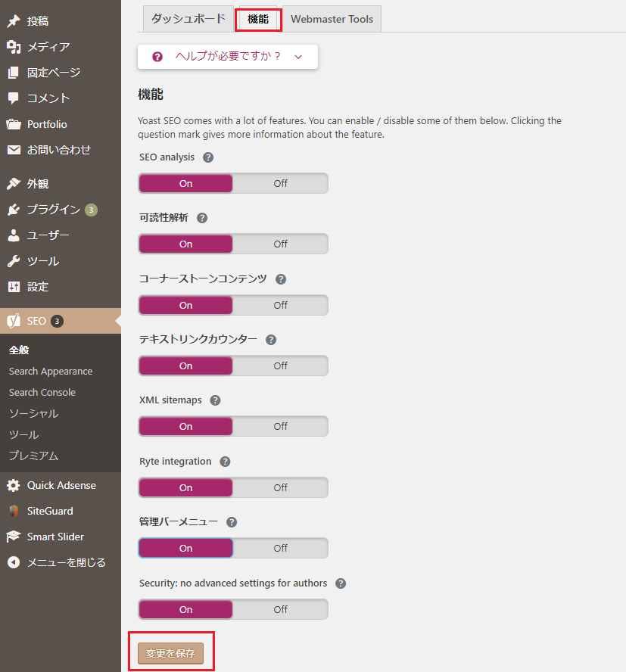Click the gear icon beside Quick Adsense
The width and height of the screenshot is (626, 672).
pyautogui.click(x=14, y=486)
